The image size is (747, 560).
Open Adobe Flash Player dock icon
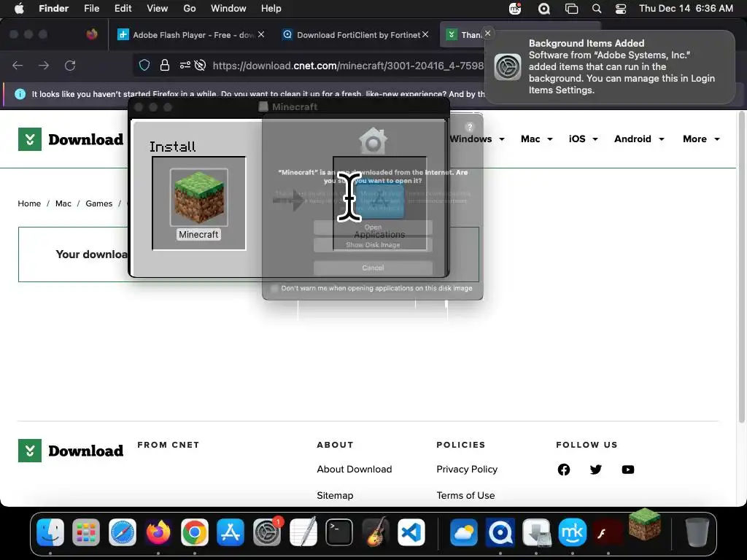click(608, 532)
